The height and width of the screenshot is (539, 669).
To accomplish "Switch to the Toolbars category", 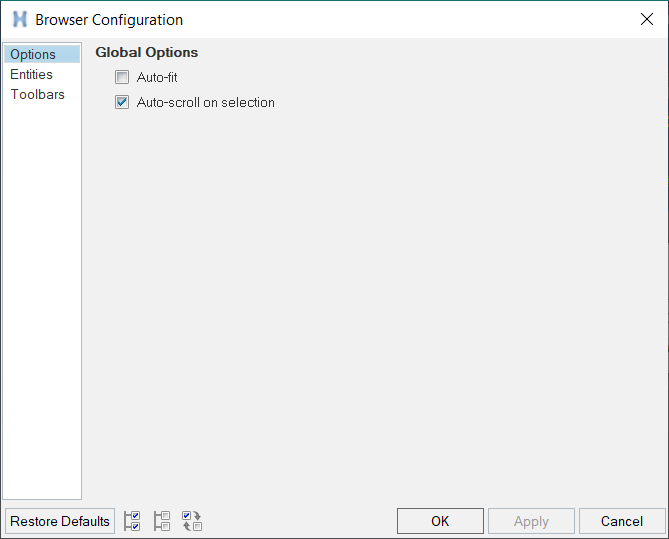I will tap(38, 94).
